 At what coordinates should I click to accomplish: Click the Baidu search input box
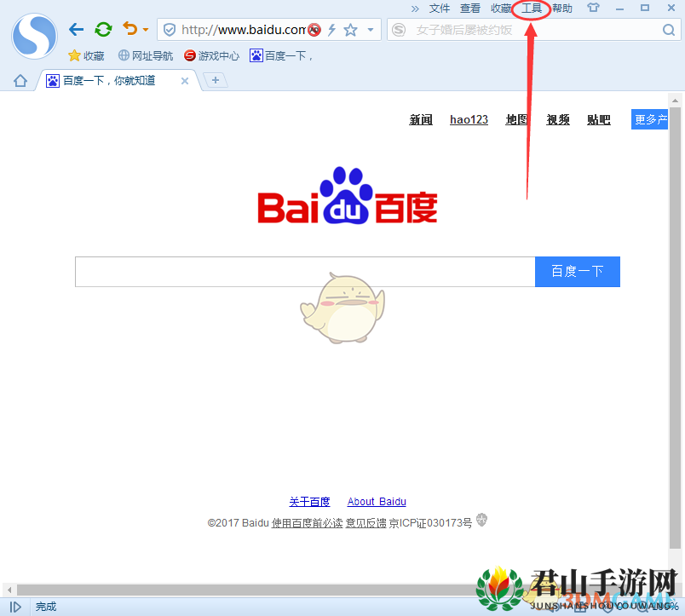tap(305, 272)
